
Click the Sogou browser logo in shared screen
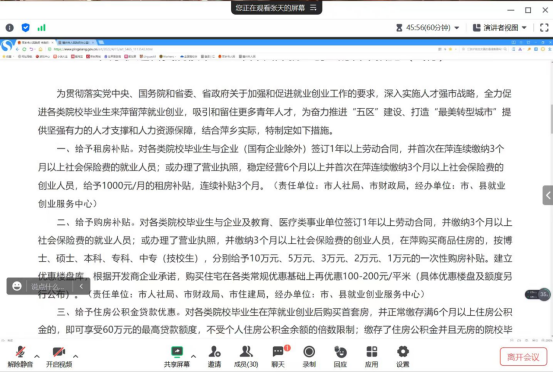click(7, 45)
